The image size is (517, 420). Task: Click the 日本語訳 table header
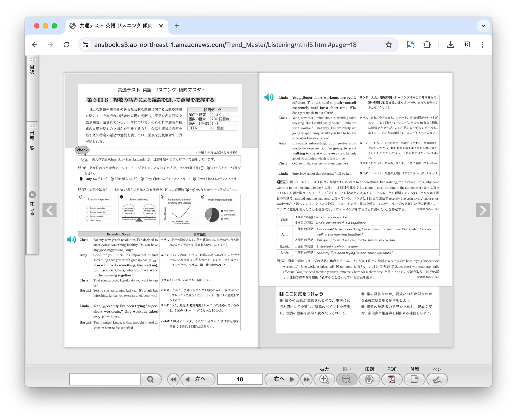[x=200, y=234]
